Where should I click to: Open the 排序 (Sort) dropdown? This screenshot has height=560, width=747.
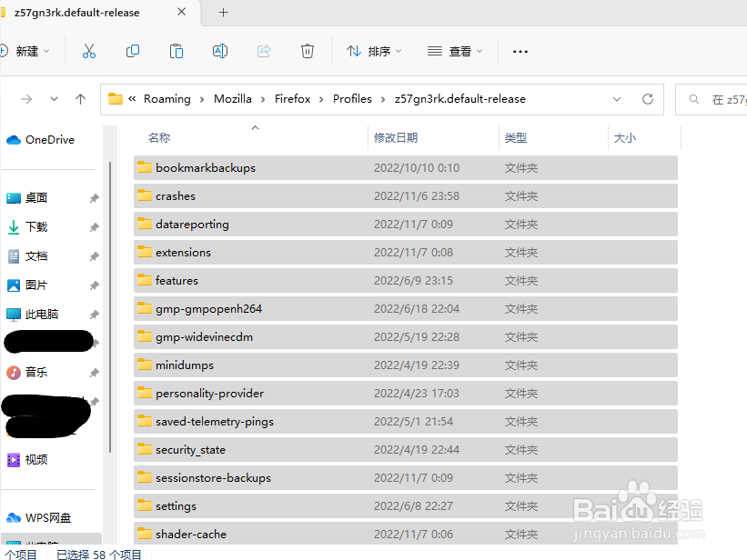point(374,51)
